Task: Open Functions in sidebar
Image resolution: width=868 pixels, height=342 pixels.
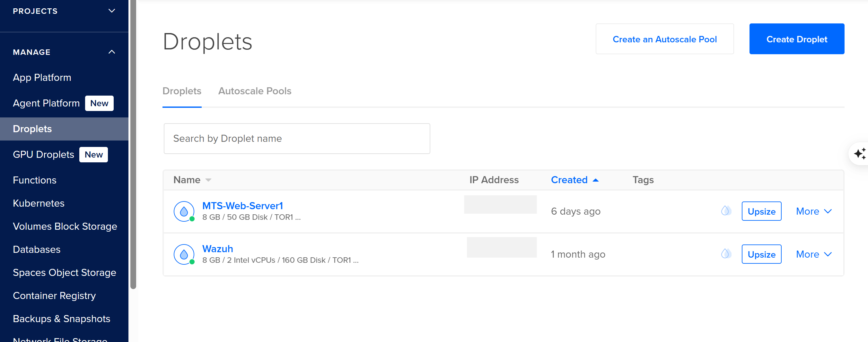Action: point(34,180)
